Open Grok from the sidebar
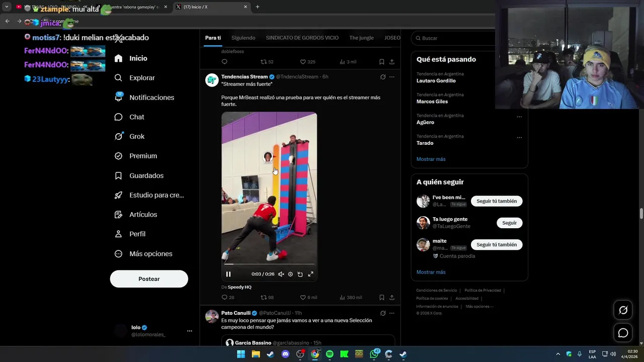Image resolution: width=644 pixels, height=362 pixels. (x=129, y=136)
